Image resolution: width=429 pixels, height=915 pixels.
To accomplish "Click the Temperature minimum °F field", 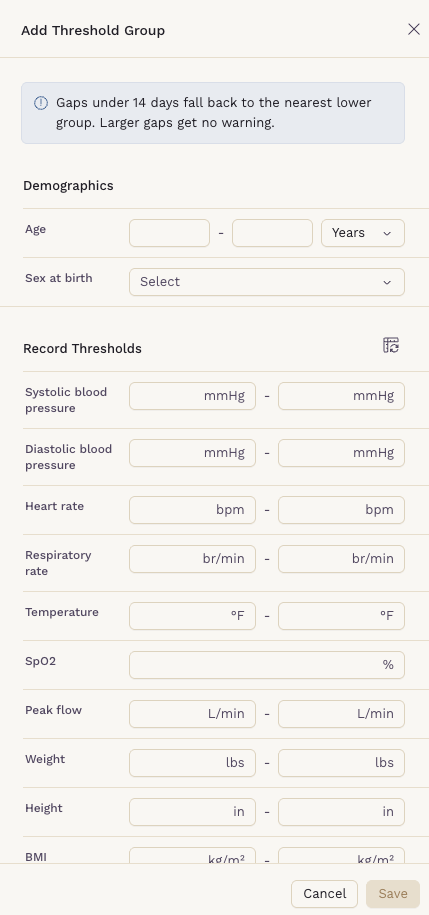I will [x=192, y=616].
